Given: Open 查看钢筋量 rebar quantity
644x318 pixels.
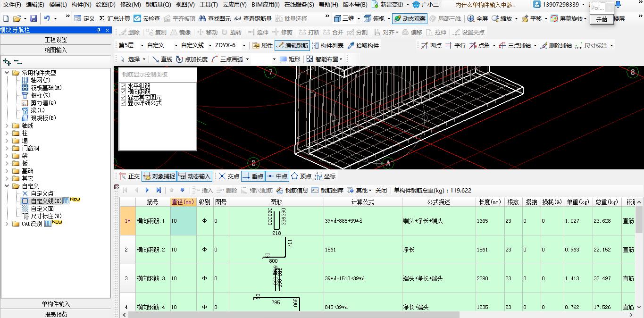Looking at the screenshot, I should click(x=253, y=18).
